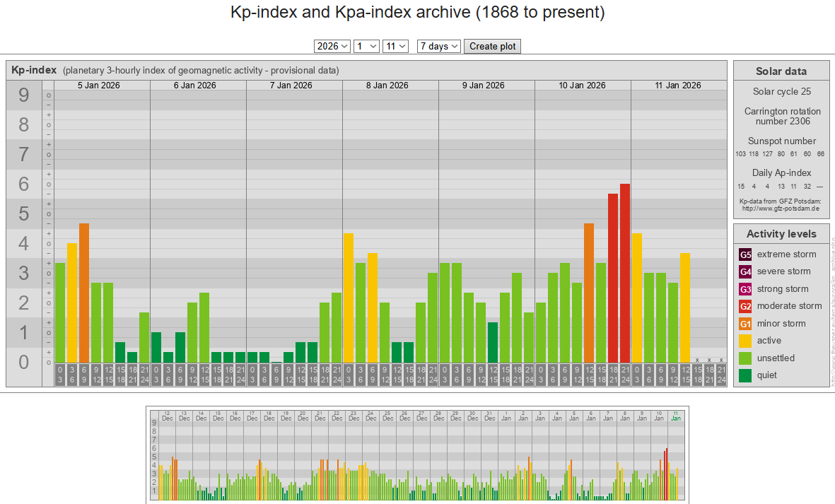The width and height of the screenshot is (835, 504).
Task: Click the dark green 'quiet' legend swatch
Action: 746,375
